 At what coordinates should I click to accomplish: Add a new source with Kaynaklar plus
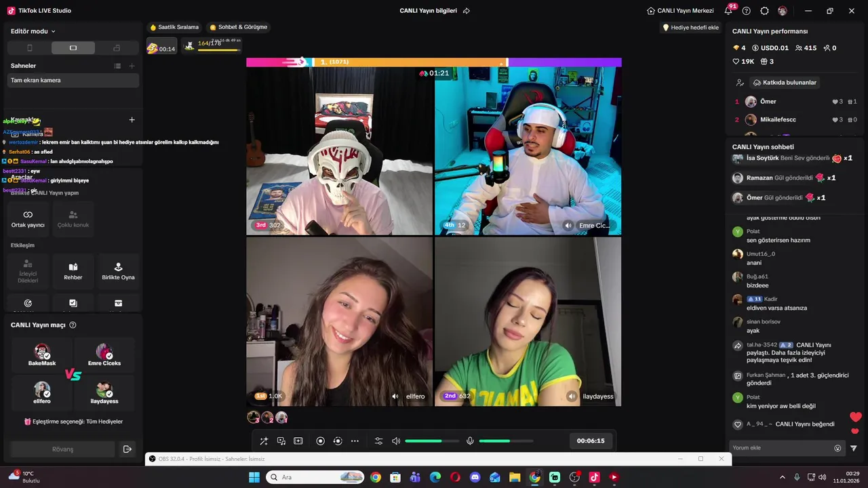coord(132,119)
